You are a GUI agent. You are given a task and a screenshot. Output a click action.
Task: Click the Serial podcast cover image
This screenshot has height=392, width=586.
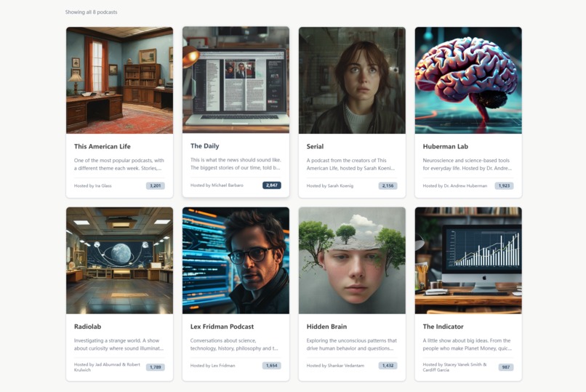point(352,80)
